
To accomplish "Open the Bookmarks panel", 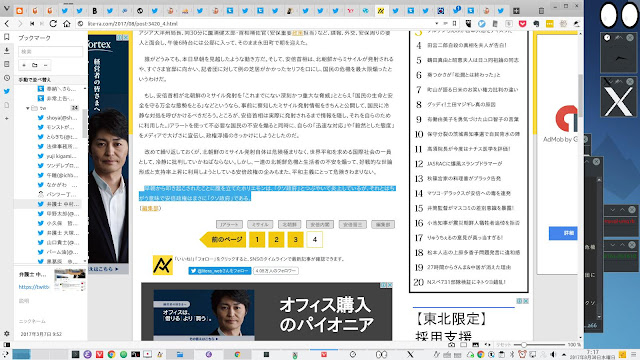I will pos(7,37).
